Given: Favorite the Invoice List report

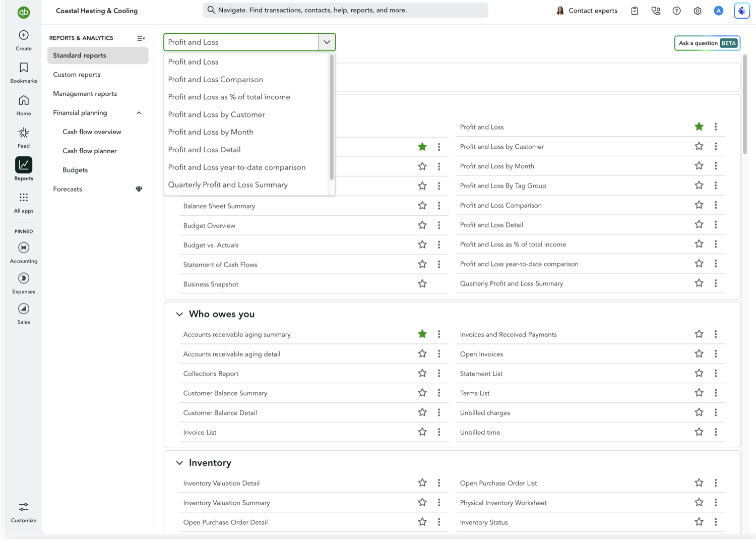Looking at the screenshot, I should click(422, 432).
